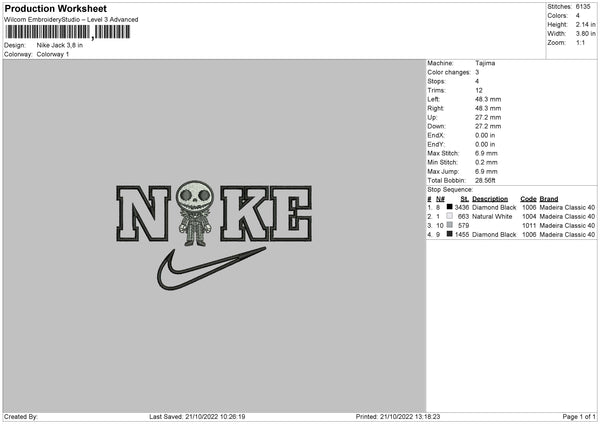Image resolution: width=600 pixels, height=424 pixels.
Task: Click the Height value 2.14 in
Action: [x=585, y=24]
